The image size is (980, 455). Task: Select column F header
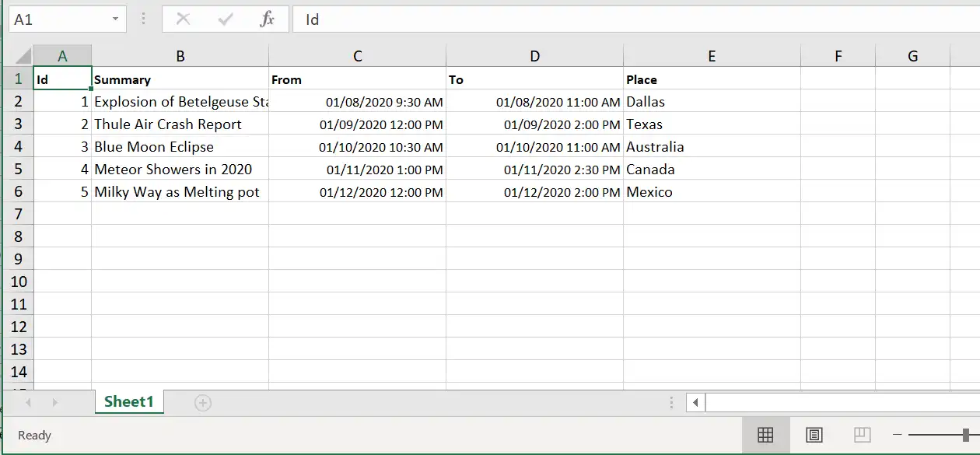(838, 56)
